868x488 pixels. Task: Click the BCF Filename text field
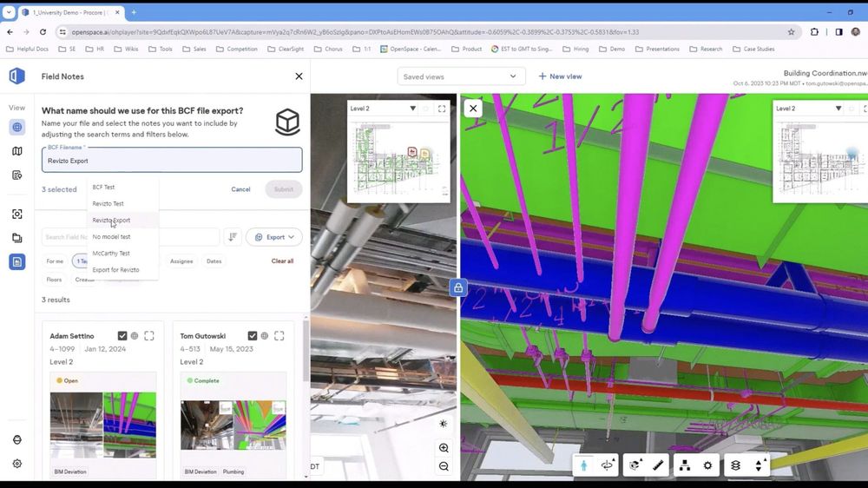point(172,161)
